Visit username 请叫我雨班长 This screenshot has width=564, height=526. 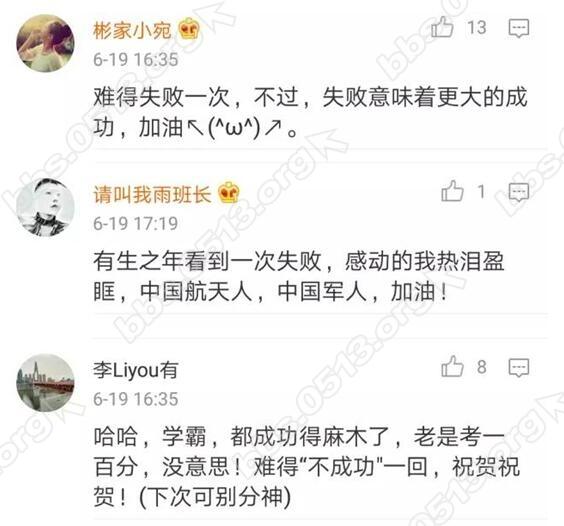tap(152, 194)
